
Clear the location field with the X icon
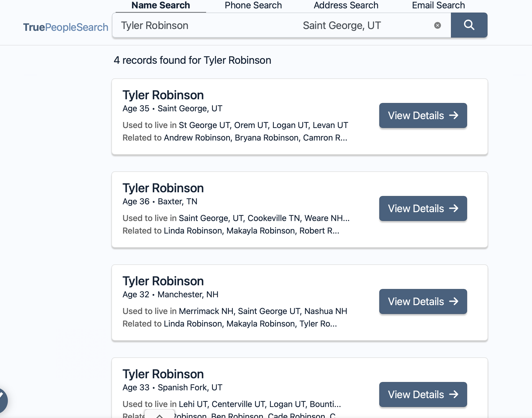coord(438,25)
